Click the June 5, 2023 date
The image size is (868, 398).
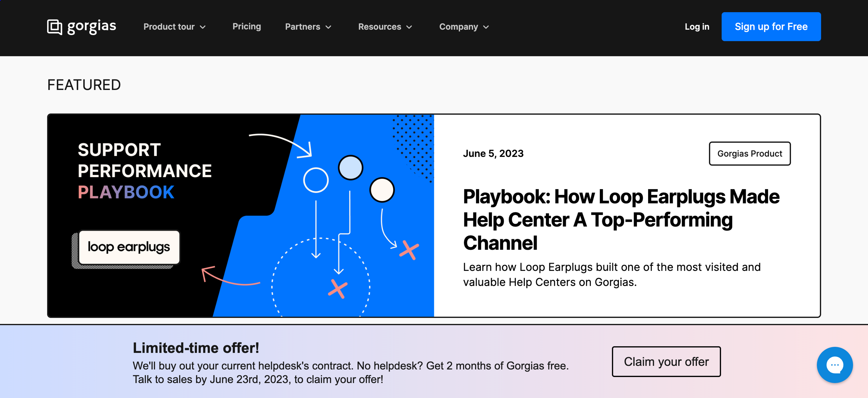[x=493, y=154]
